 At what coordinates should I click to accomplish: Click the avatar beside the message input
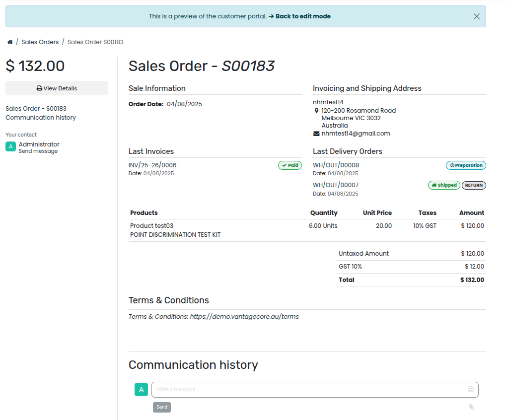(141, 390)
